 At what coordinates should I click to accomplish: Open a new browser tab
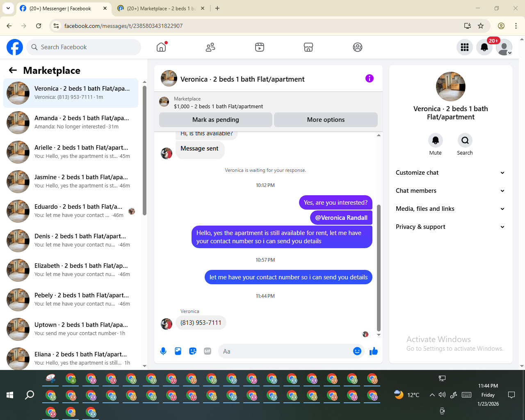217,8
